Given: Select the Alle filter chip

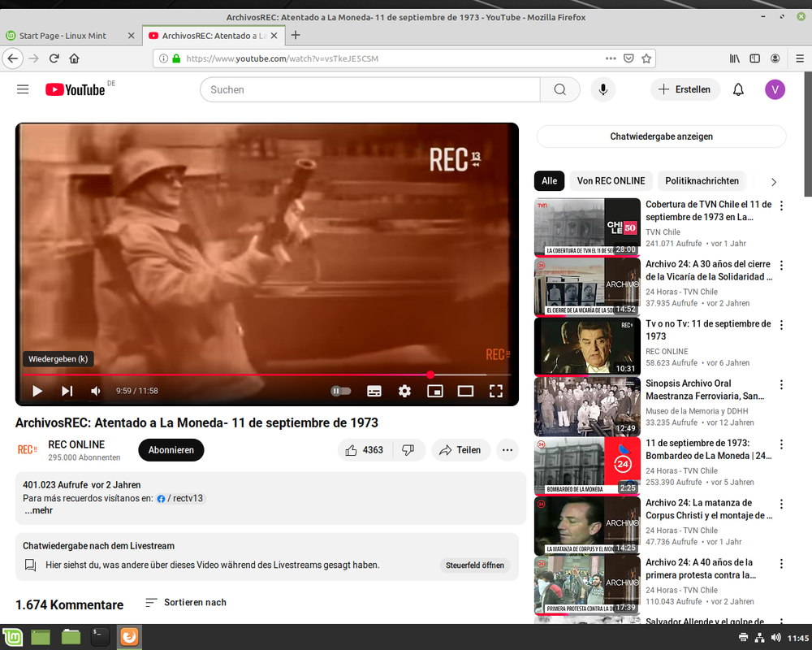Looking at the screenshot, I should pyautogui.click(x=549, y=181).
